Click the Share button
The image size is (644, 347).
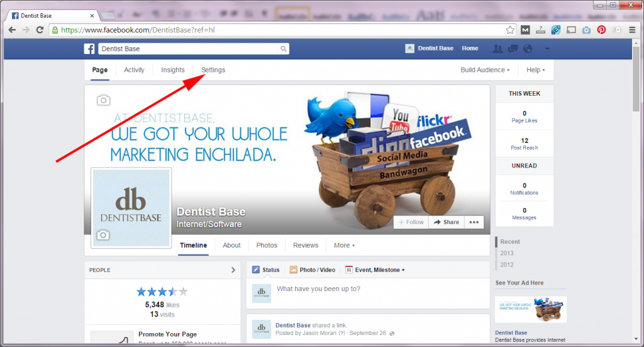tap(447, 222)
